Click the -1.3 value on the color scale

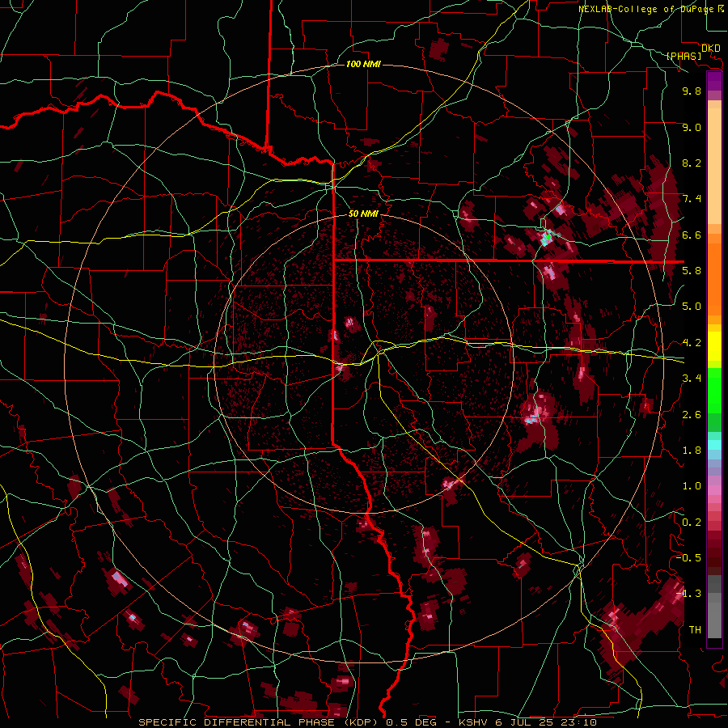(688, 594)
